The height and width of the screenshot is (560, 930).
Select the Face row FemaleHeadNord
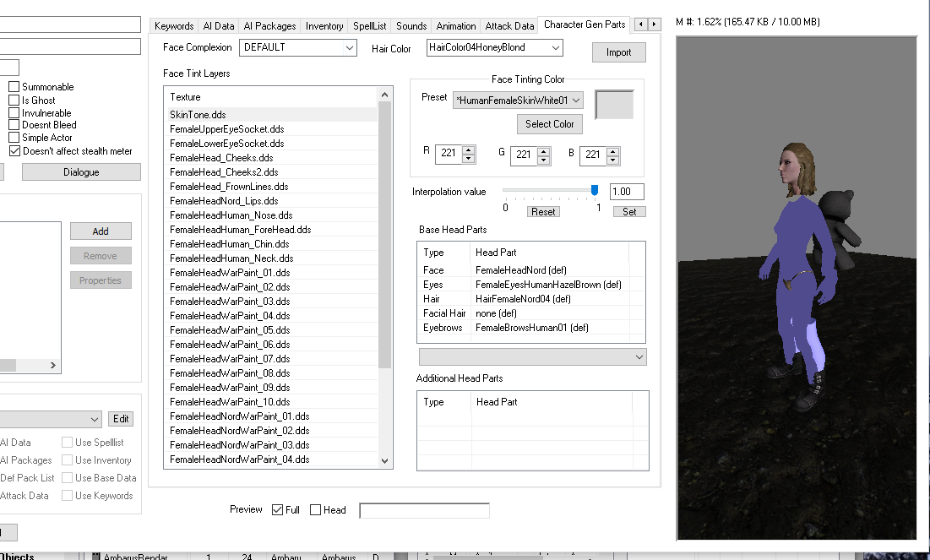[x=530, y=270]
